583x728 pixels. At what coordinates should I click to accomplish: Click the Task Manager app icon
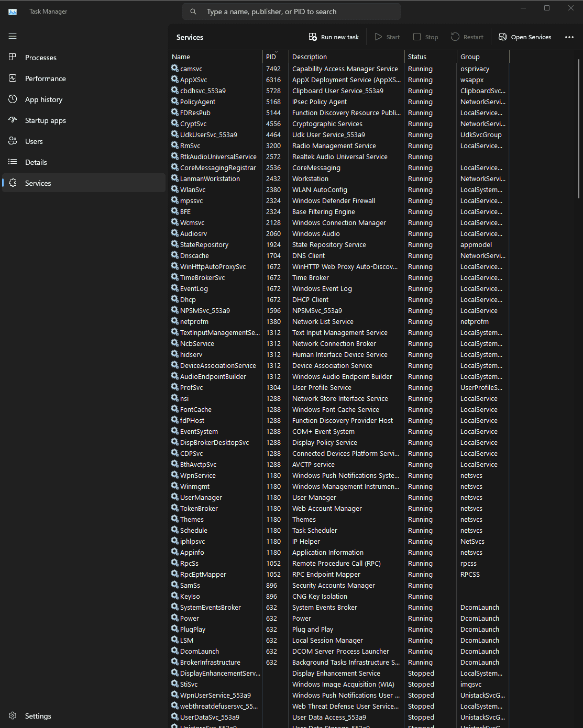[13, 12]
